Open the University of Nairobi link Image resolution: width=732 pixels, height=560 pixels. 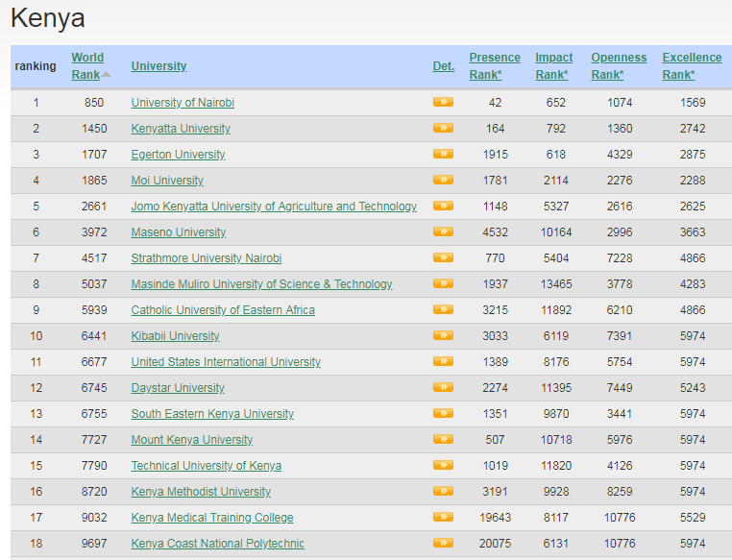click(183, 103)
